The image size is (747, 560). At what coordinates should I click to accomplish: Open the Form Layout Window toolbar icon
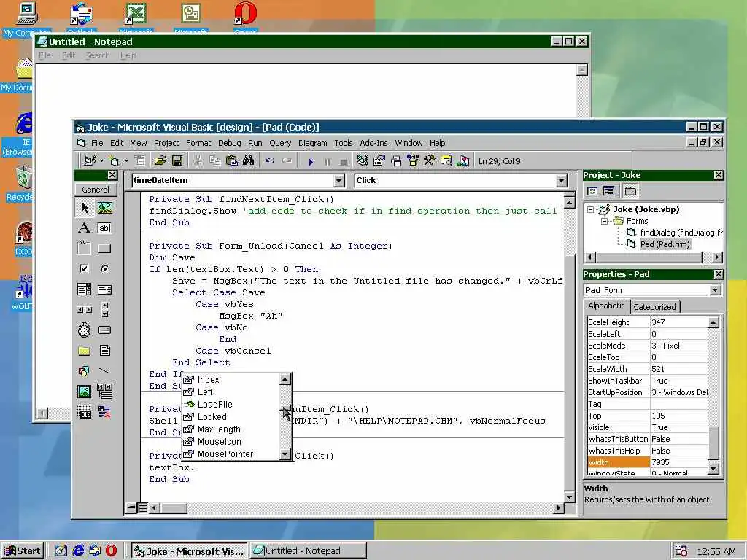[x=396, y=161]
